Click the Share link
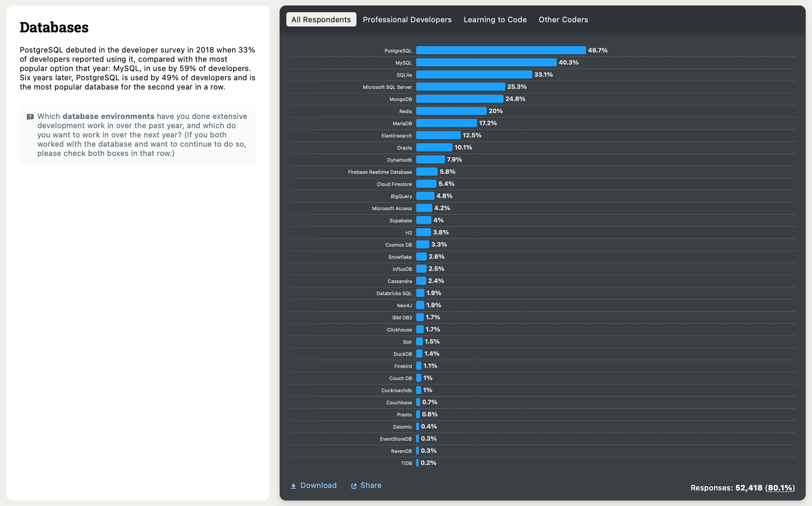 click(371, 485)
